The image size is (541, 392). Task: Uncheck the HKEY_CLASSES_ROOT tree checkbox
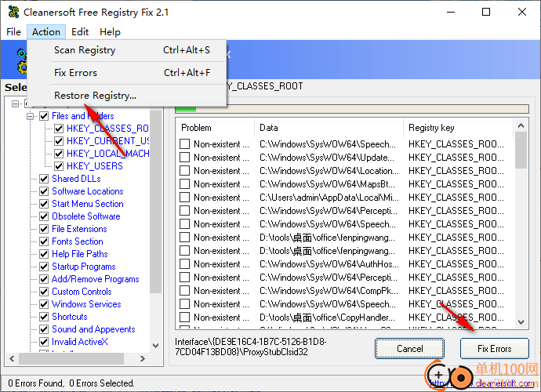tap(59, 129)
